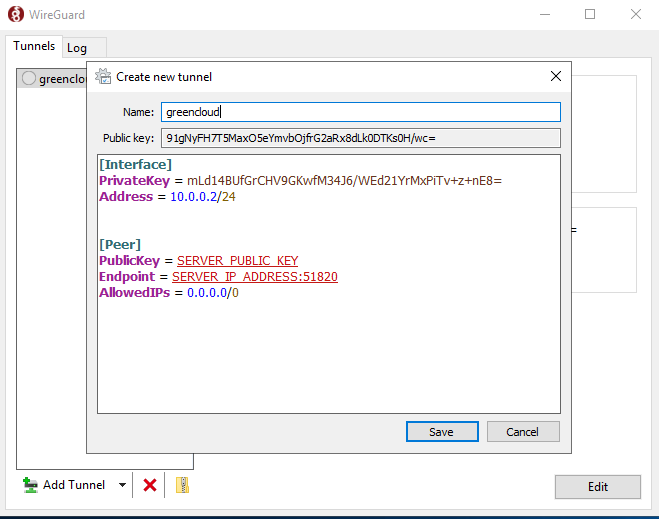Viewport: 659px width, 519px height.
Task: Click the PrivateKey keyword in editor
Action: tap(134, 181)
